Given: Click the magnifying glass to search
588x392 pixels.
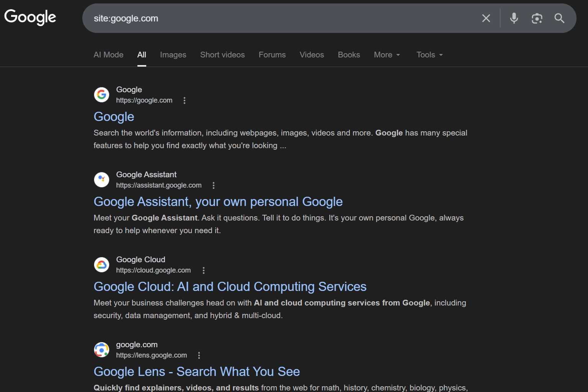Looking at the screenshot, I should 559,18.
